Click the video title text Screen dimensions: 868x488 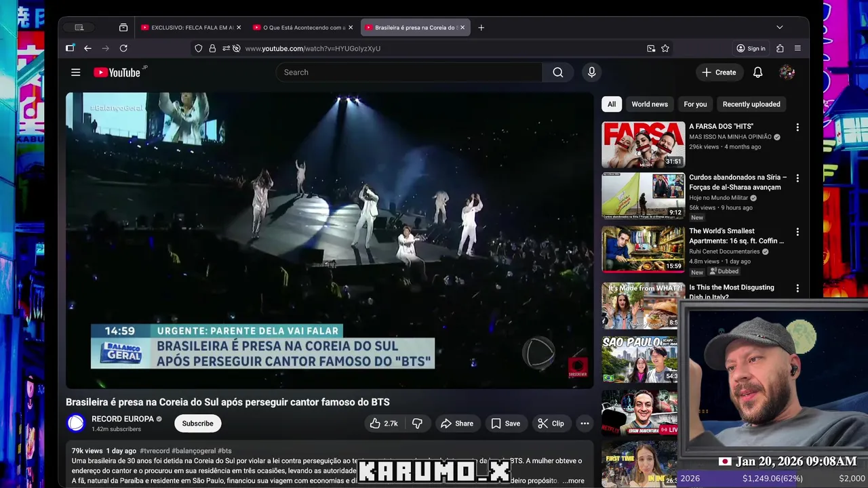(x=228, y=402)
